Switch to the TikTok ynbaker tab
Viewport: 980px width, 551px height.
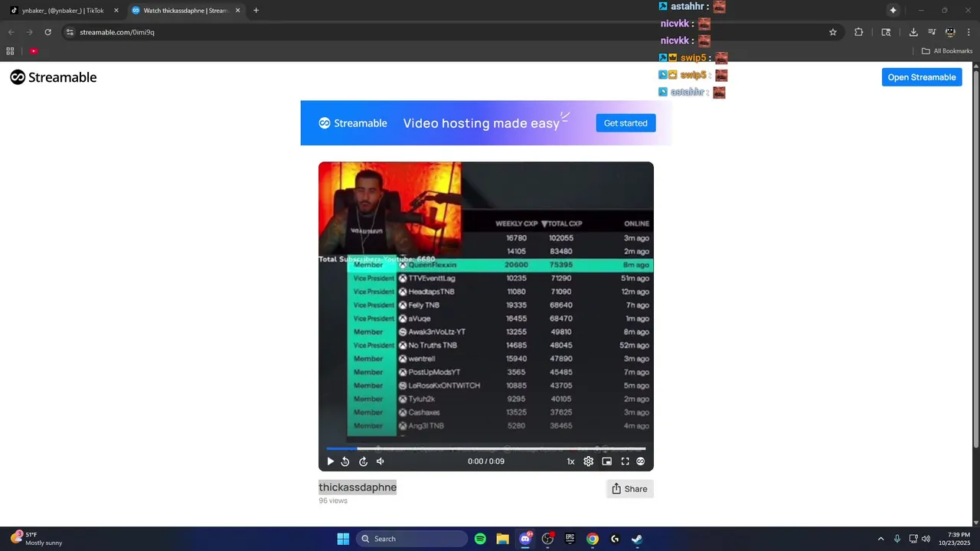(63, 11)
